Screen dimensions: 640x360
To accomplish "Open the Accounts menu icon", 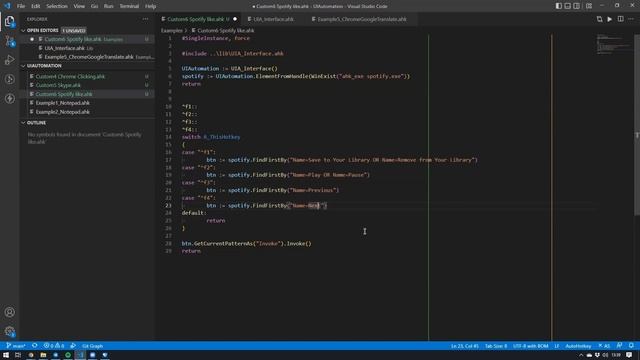I will tap(9, 312).
